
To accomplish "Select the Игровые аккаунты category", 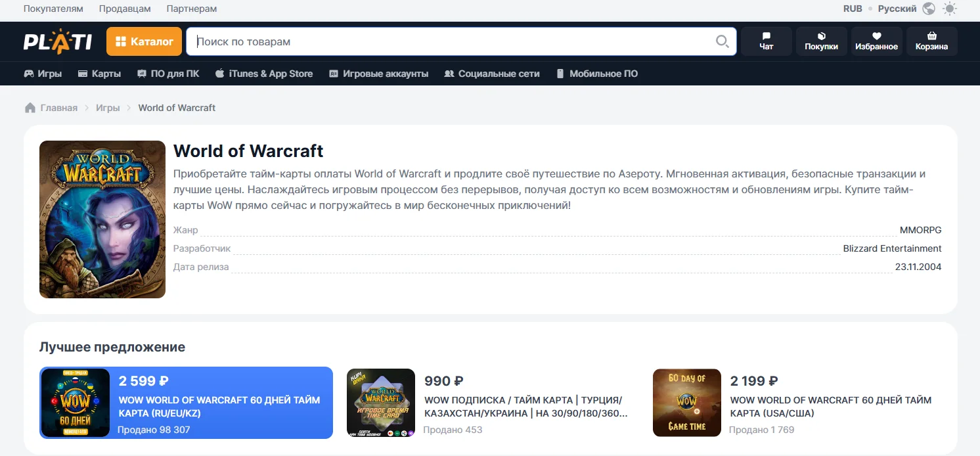I will click(378, 74).
